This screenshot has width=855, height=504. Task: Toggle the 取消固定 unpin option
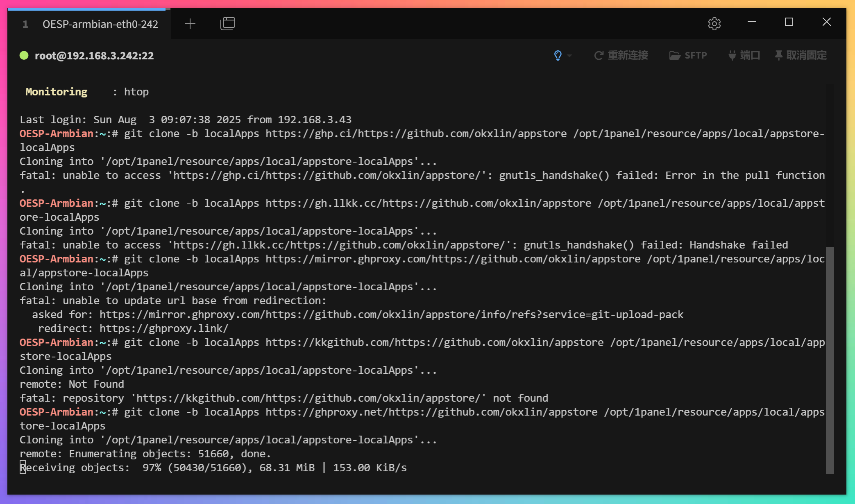click(801, 55)
